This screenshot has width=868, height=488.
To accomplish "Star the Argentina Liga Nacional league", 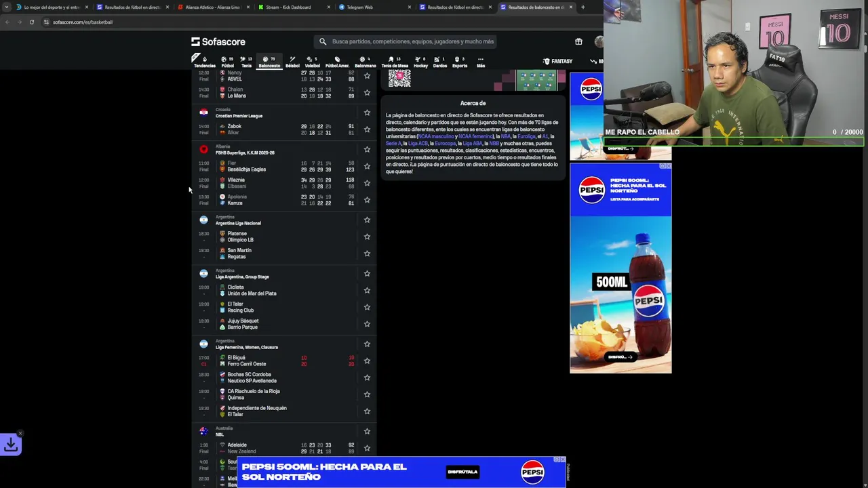I will 367,220.
